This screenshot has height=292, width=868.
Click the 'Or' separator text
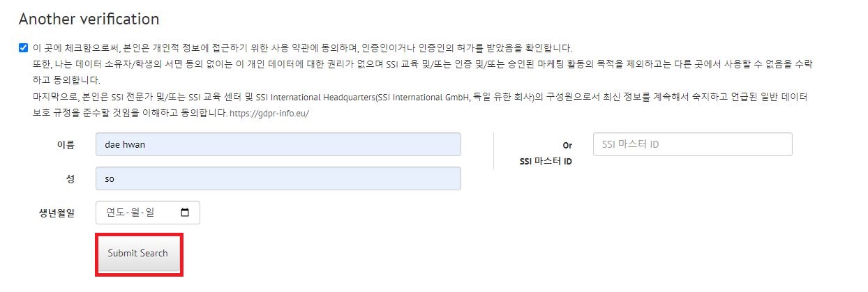[567, 146]
